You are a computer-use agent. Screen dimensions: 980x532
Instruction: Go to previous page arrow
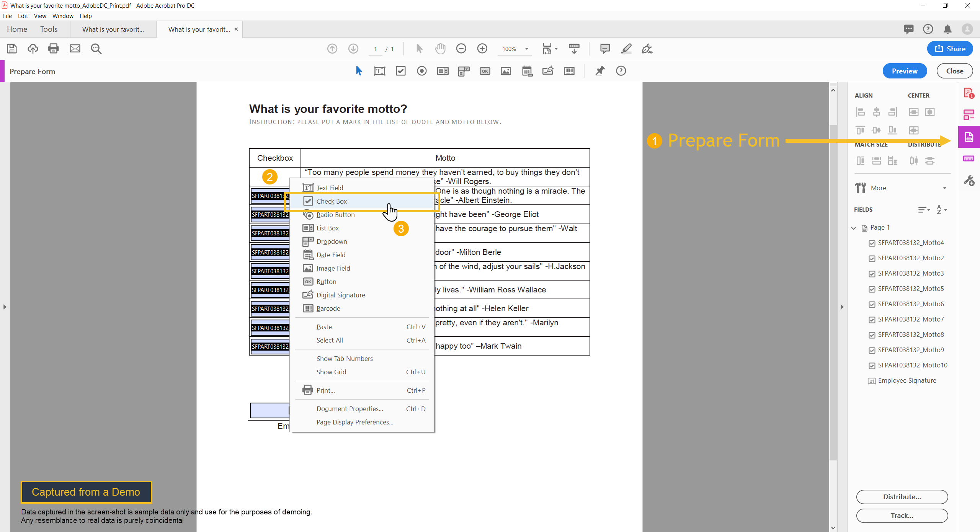click(x=332, y=49)
